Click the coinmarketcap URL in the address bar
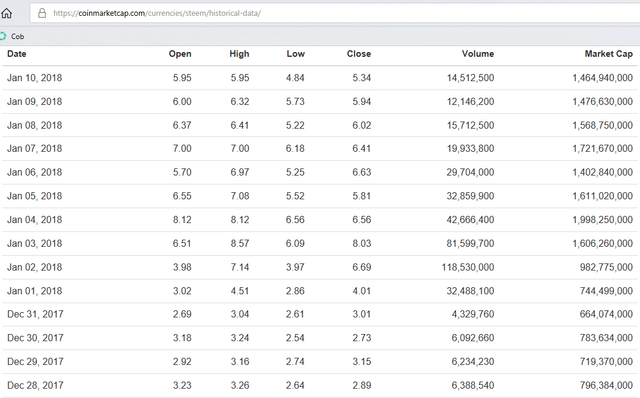The height and width of the screenshot is (398, 640). pyautogui.click(x=157, y=13)
